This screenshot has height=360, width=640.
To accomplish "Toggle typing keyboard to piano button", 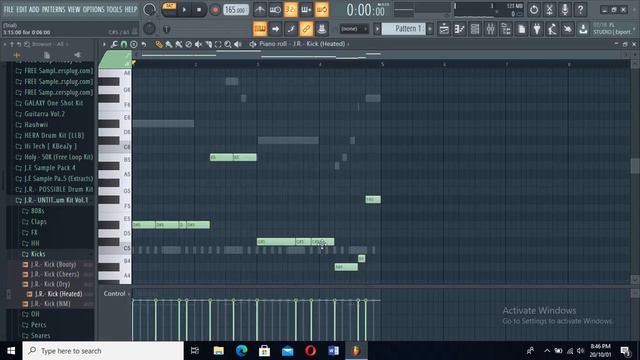I will pos(260,29).
